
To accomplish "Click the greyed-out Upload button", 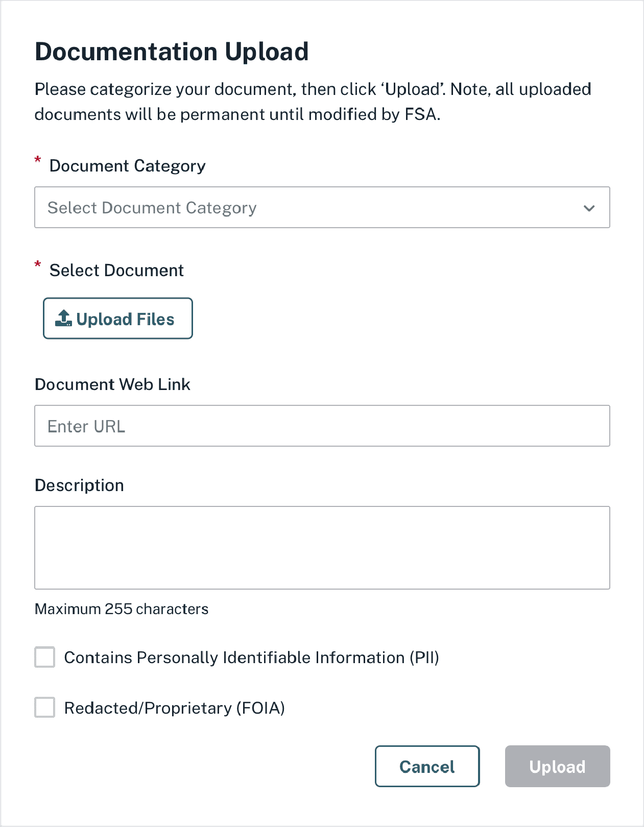I will coord(557,766).
